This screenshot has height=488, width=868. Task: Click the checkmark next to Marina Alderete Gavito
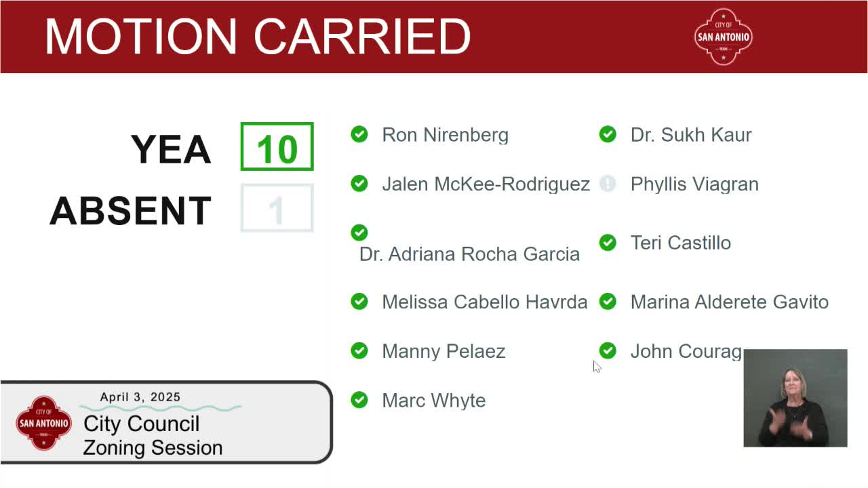pyautogui.click(x=608, y=302)
